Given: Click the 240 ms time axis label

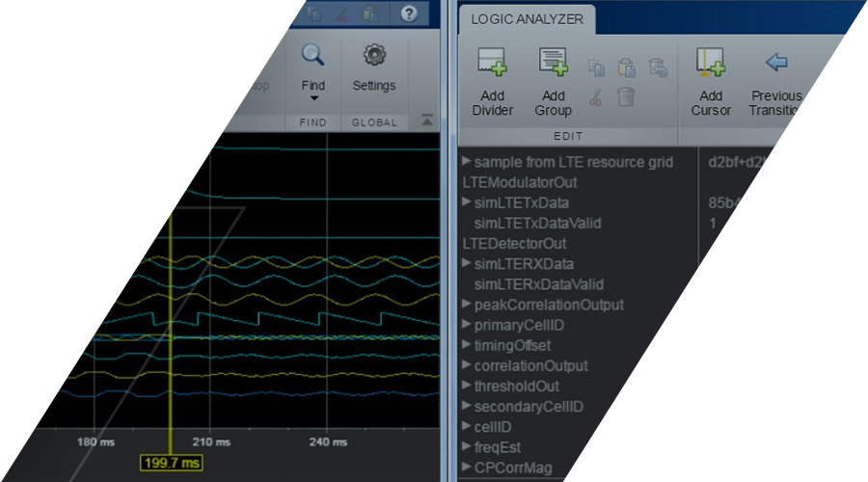Looking at the screenshot, I should (x=328, y=442).
